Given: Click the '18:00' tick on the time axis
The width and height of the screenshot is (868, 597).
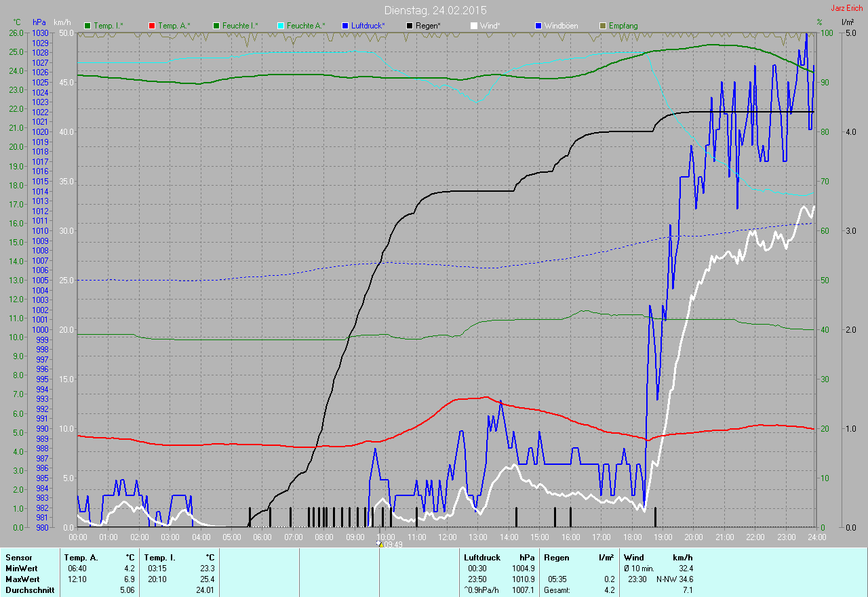Looking at the screenshot, I should pos(632,537).
